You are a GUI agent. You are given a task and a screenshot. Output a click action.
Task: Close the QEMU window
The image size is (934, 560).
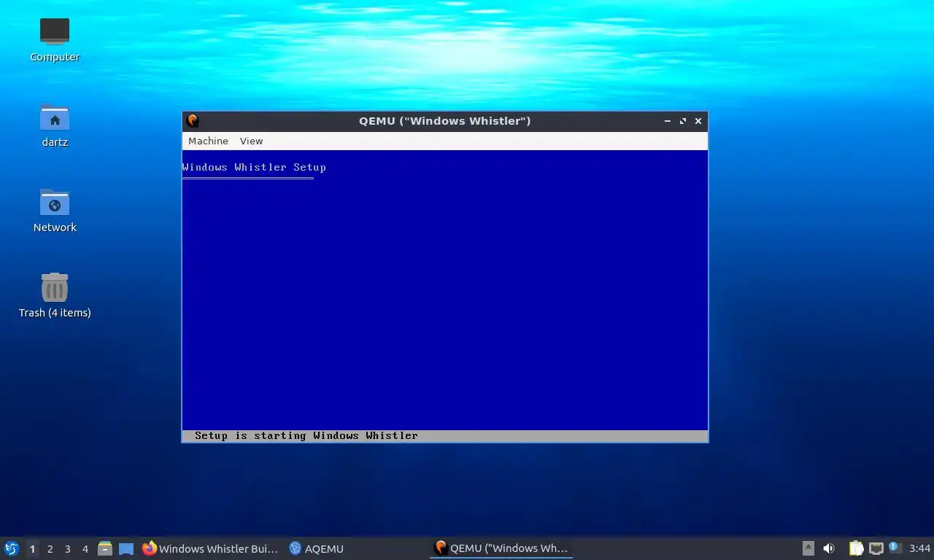(698, 121)
